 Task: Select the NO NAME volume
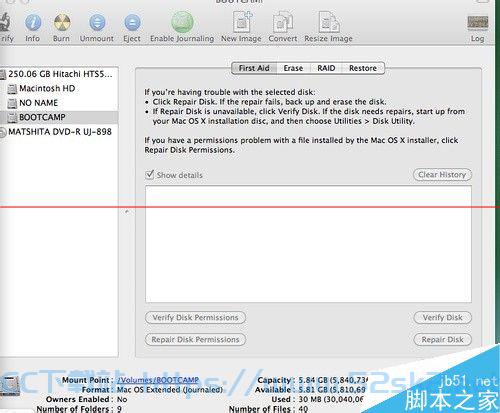pos(59,103)
